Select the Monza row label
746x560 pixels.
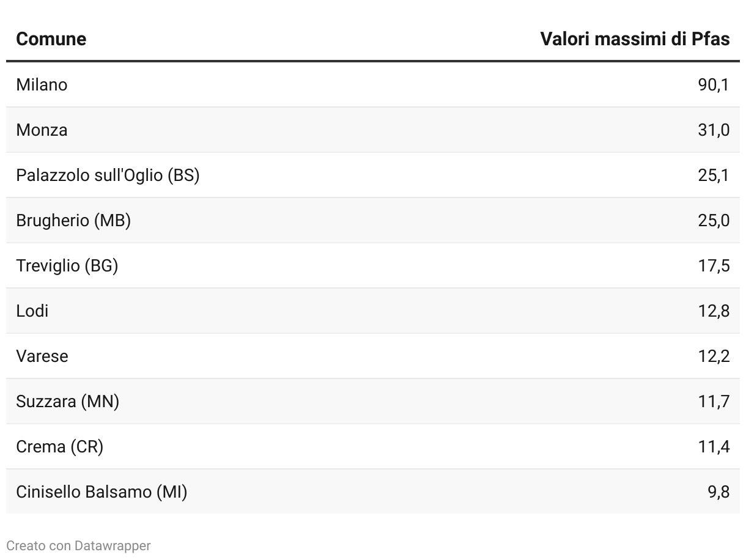(x=42, y=130)
